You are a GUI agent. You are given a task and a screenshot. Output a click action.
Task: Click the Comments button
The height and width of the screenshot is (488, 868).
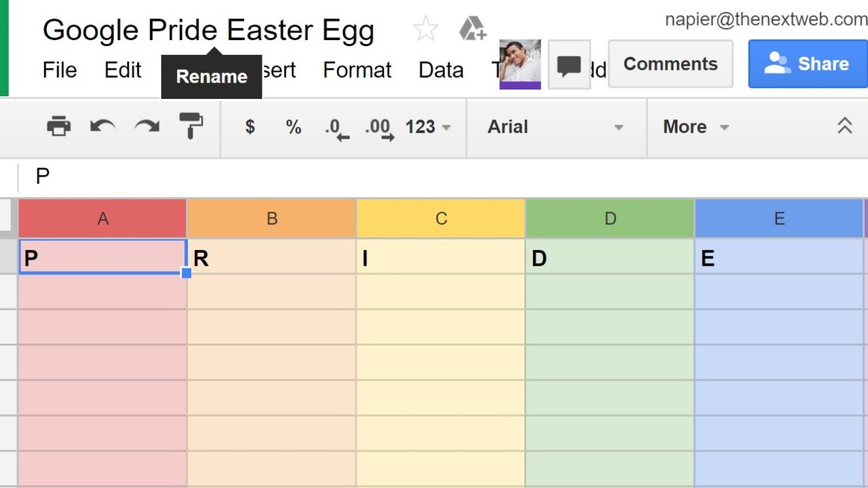[670, 64]
